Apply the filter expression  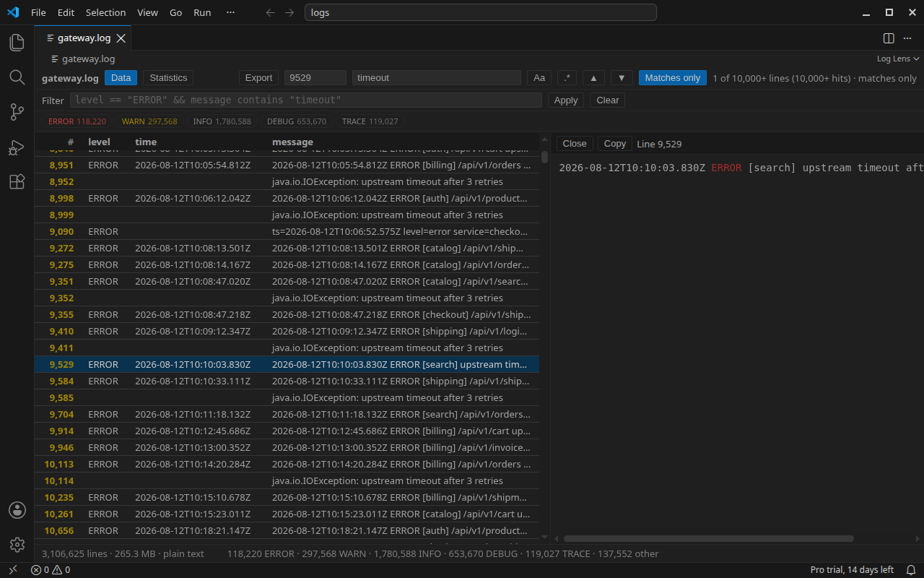[566, 100]
